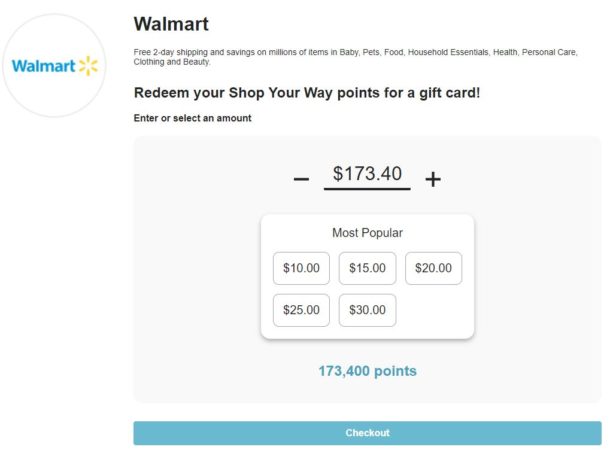Click the blue Walmart wordmark in logo
Viewport: 610px width, 459px height.
point(43,66)
